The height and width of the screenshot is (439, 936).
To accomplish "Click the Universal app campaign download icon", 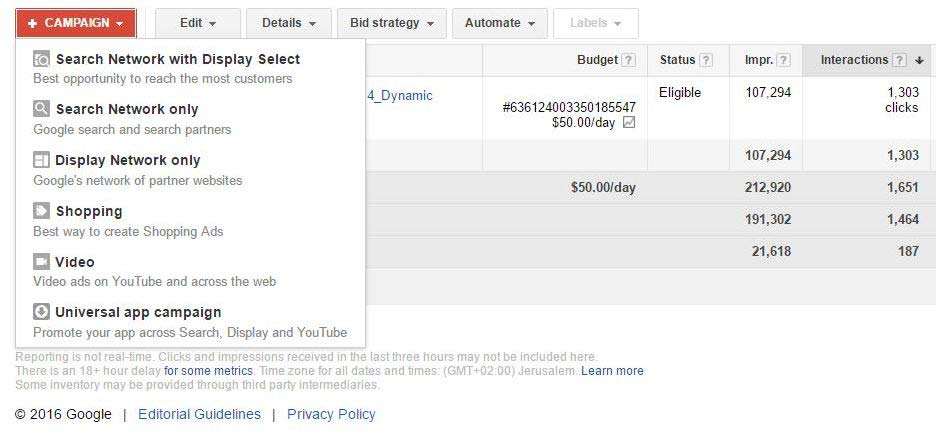I will point(41,312).
